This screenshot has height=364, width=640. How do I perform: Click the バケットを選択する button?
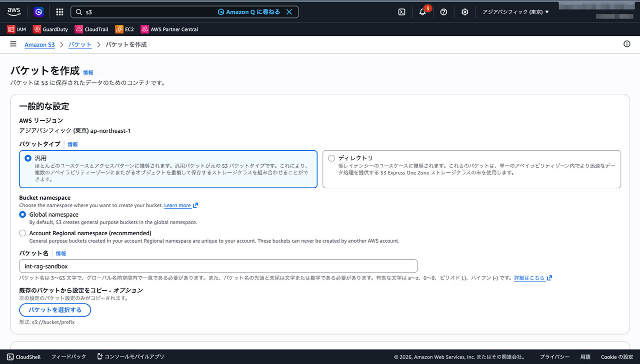point(55,310)
